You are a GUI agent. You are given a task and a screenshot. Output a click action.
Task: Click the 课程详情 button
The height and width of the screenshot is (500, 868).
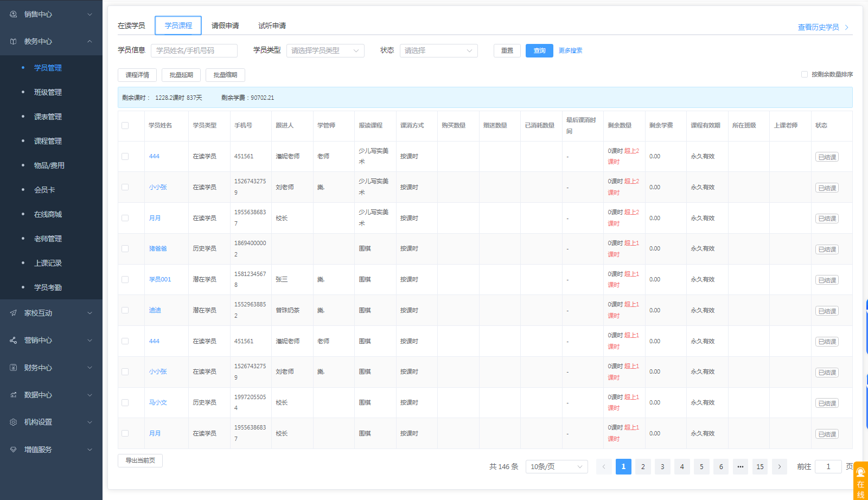click(x=137, y=75)
